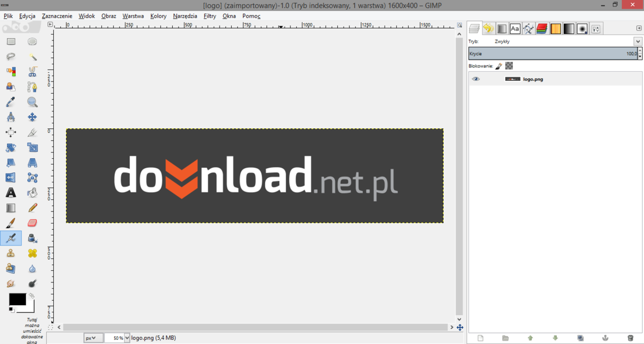Select the Perspective Clone tool

(11, 268)
